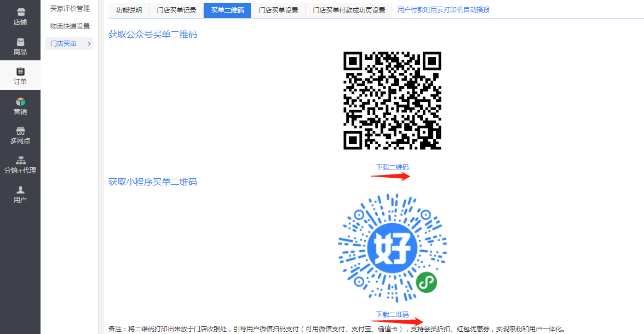The width and height of the screenshot is (644, 334).
Task: Click the 备注 note text at the bottom
Action: 337,329
